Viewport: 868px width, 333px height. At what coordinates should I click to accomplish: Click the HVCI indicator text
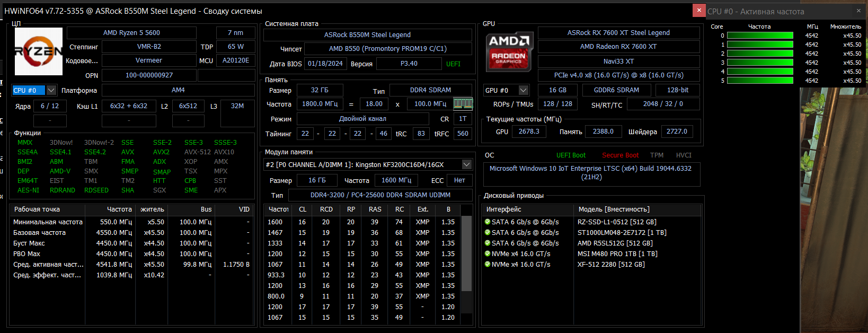684,155
